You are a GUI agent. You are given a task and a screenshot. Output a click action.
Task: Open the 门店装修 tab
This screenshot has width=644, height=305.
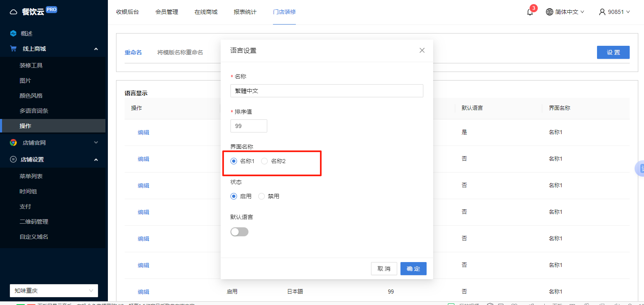point(284,12)
